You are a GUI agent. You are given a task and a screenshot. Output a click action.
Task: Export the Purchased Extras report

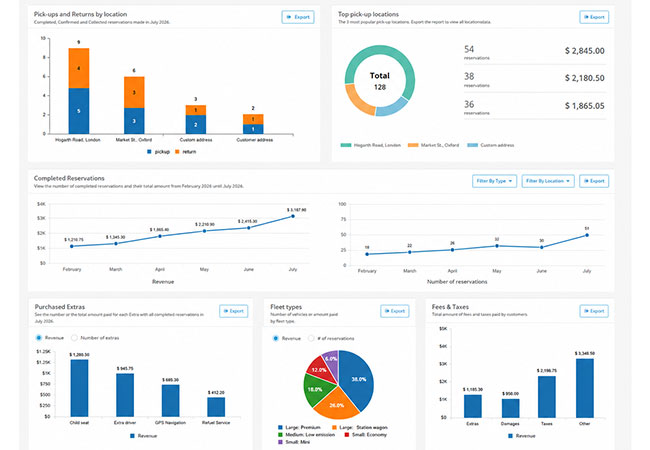click(233, 311)
